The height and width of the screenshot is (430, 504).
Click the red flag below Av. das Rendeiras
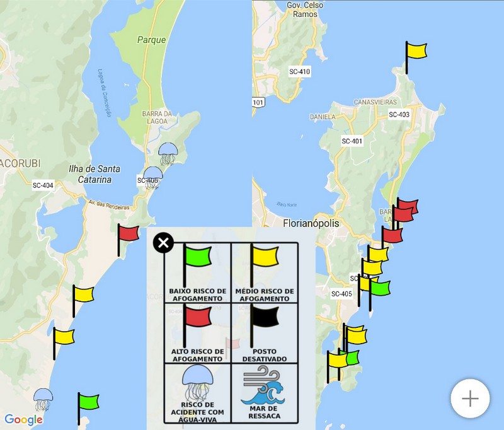(x=128, y=234)
